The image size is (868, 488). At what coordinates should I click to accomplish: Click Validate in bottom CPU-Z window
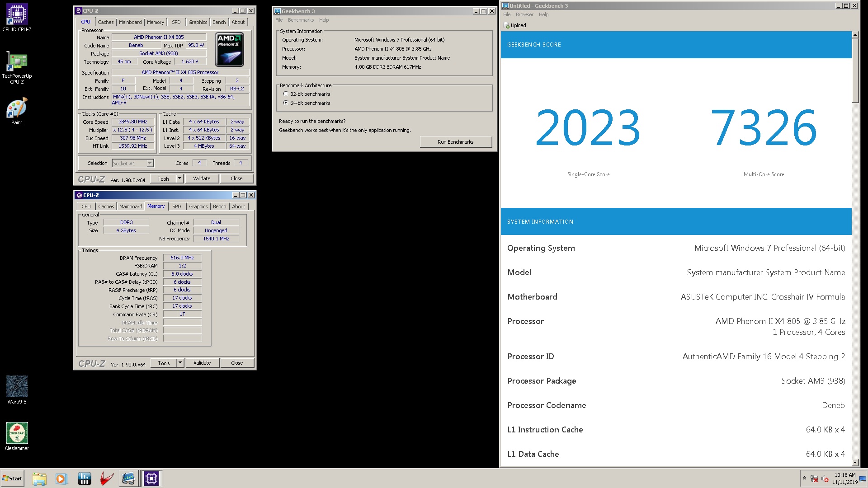(202, 363)
